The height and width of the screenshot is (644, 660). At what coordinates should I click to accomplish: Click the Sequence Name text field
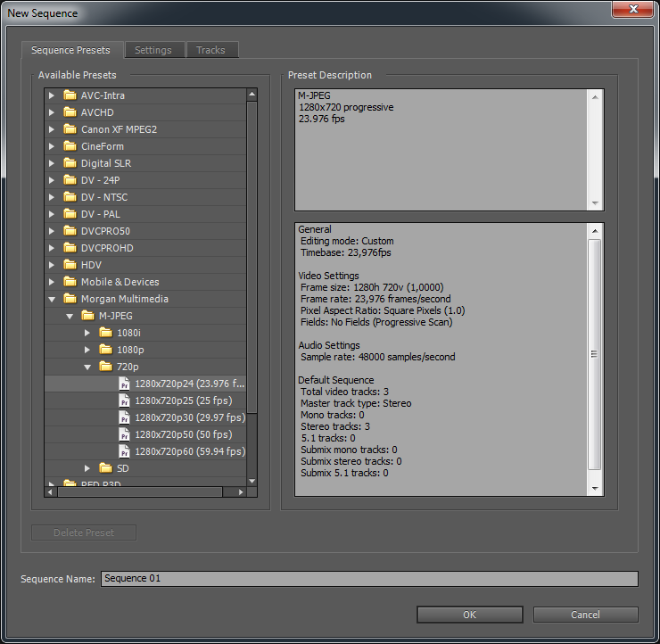[369, 579]
